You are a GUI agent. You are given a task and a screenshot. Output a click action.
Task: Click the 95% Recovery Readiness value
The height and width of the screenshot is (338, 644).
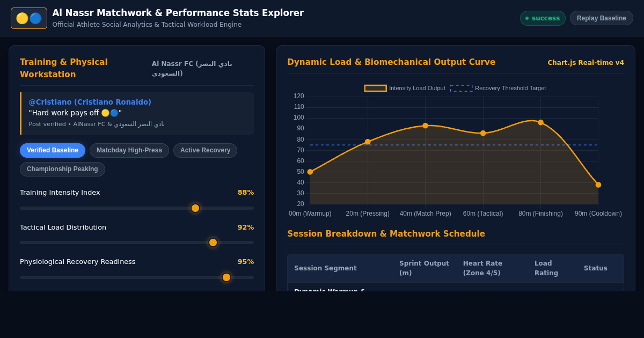click(246, 262)
